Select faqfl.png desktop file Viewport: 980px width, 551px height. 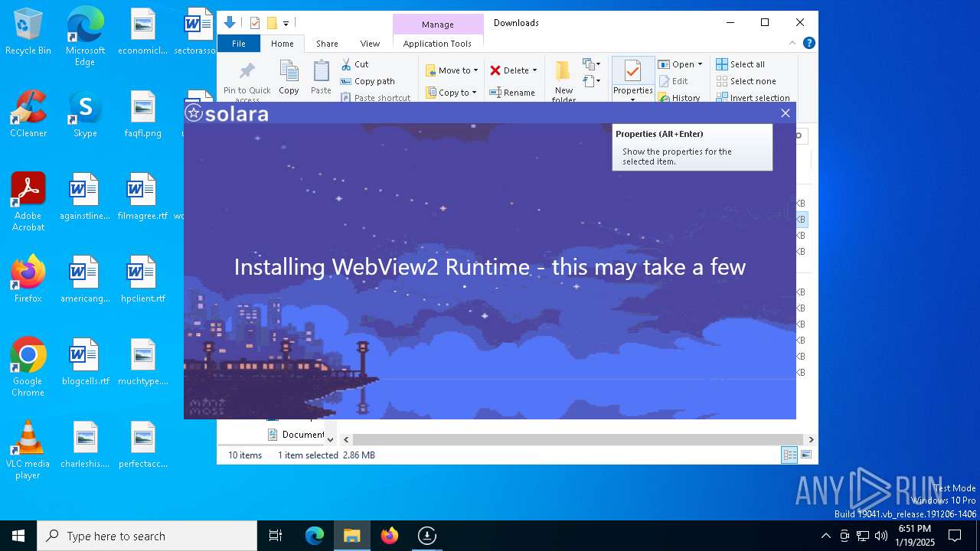coord(142,114)
